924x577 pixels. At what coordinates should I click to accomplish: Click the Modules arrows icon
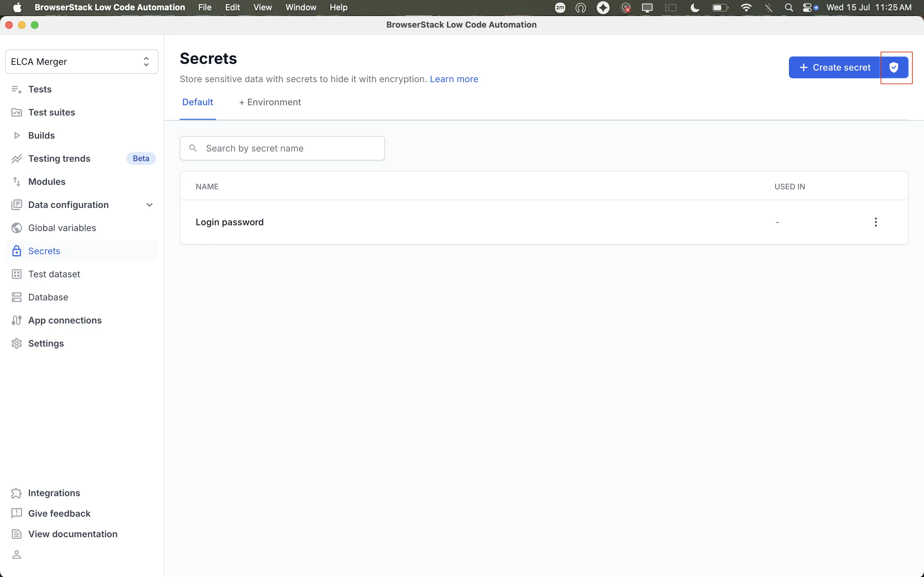16,182
